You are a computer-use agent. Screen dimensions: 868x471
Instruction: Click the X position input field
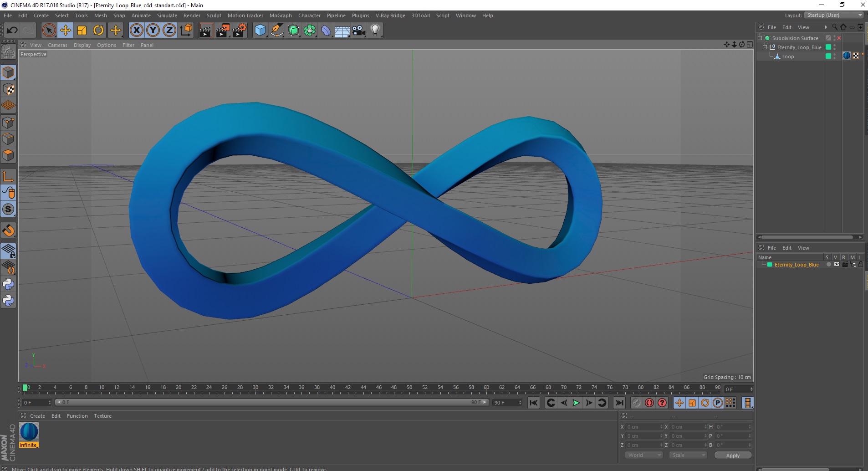click(644, 427)
